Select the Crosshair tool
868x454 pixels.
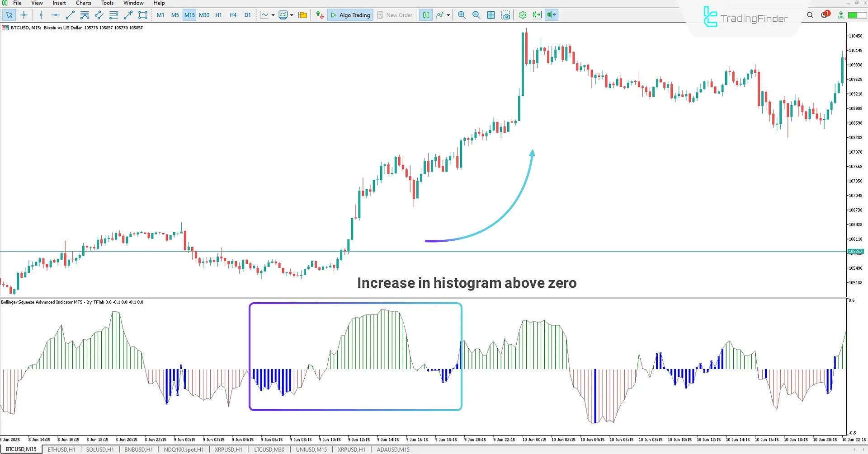[24, 15]
